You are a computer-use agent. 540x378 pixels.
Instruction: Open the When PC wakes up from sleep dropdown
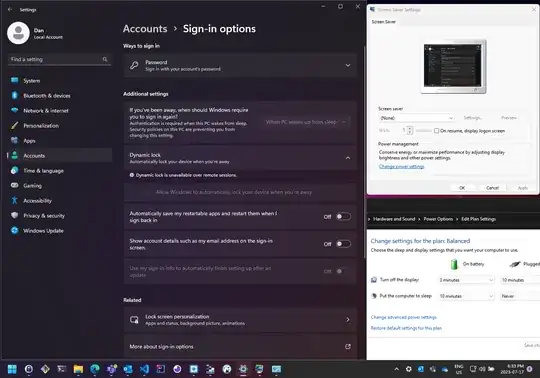[306, 122]
